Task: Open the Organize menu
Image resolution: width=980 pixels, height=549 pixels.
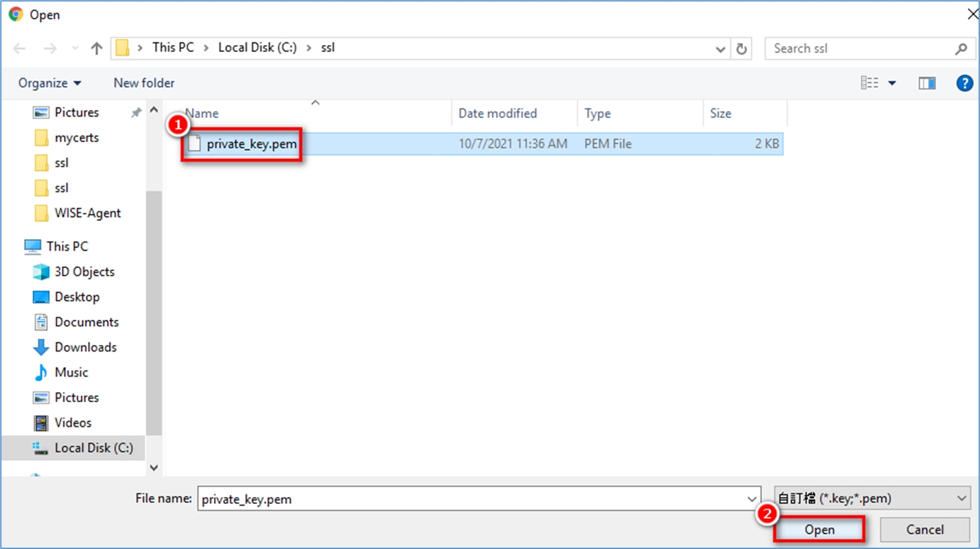Action: [x=49, y=83]
